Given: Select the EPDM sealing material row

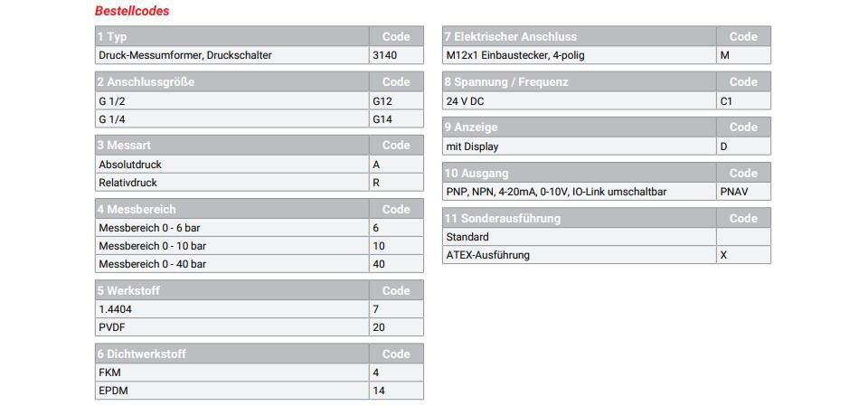Looking at the screenshot, I should [x=259, y=391].
